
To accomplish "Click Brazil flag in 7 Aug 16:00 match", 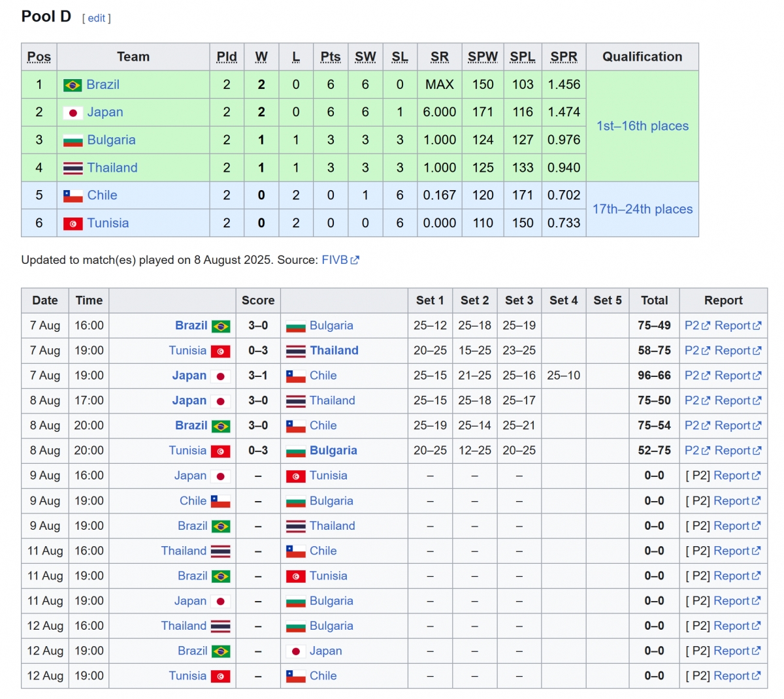I will [221, 326].
